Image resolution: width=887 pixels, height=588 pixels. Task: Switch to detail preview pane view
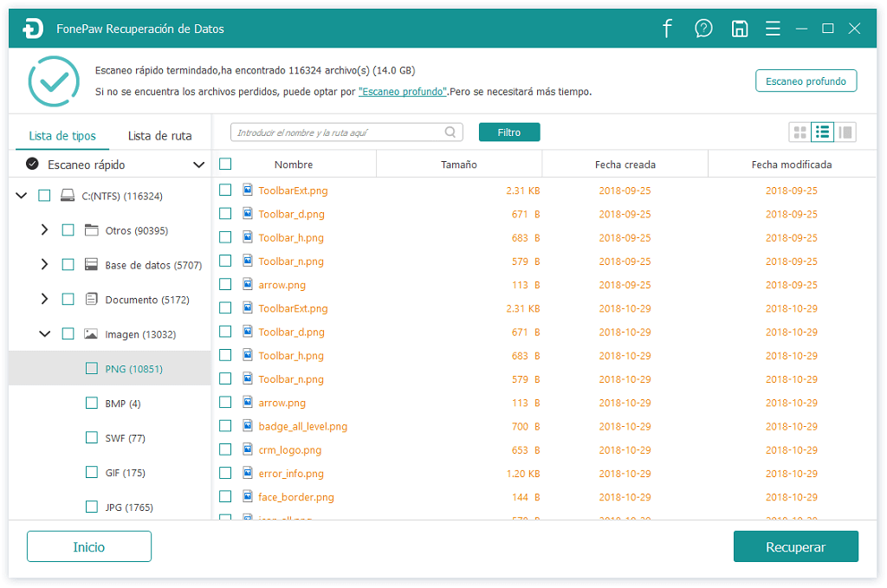pyautogui.click(x=845, y=132)
